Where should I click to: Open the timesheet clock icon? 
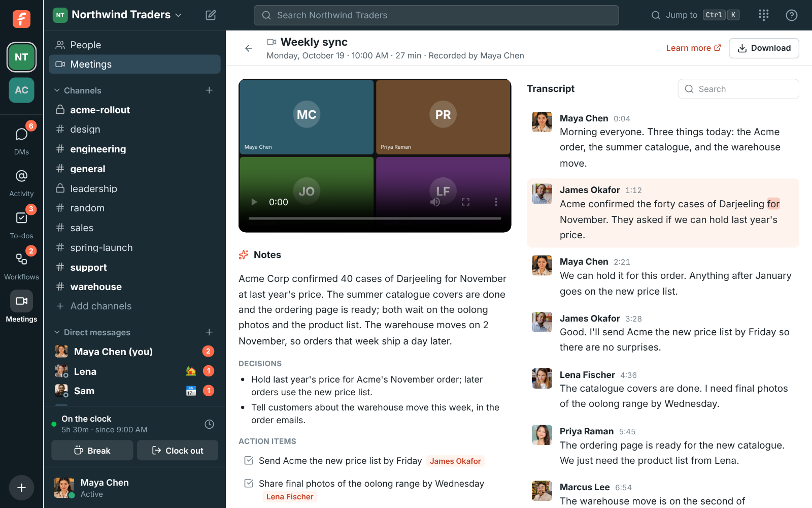(209, 424)
